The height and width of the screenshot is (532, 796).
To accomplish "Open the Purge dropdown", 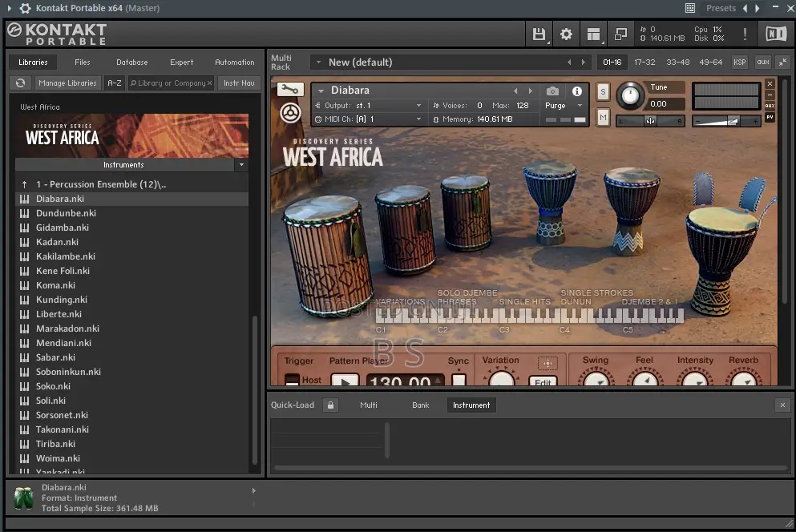I will point(564,106).
